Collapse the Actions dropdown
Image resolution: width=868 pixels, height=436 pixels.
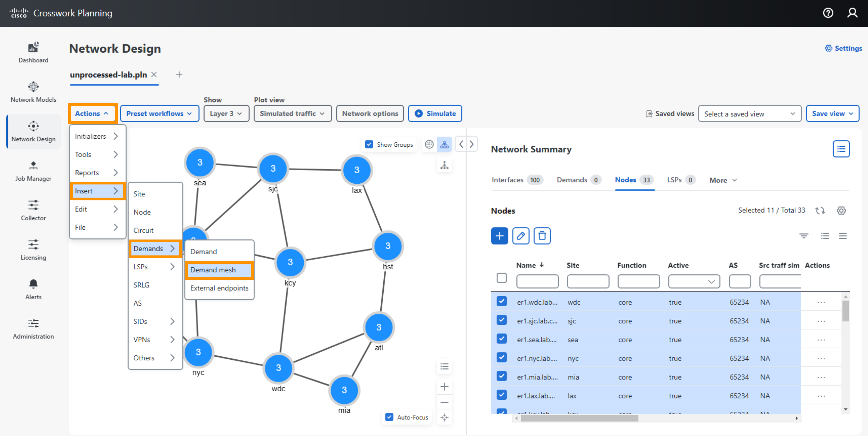point(93,113)
